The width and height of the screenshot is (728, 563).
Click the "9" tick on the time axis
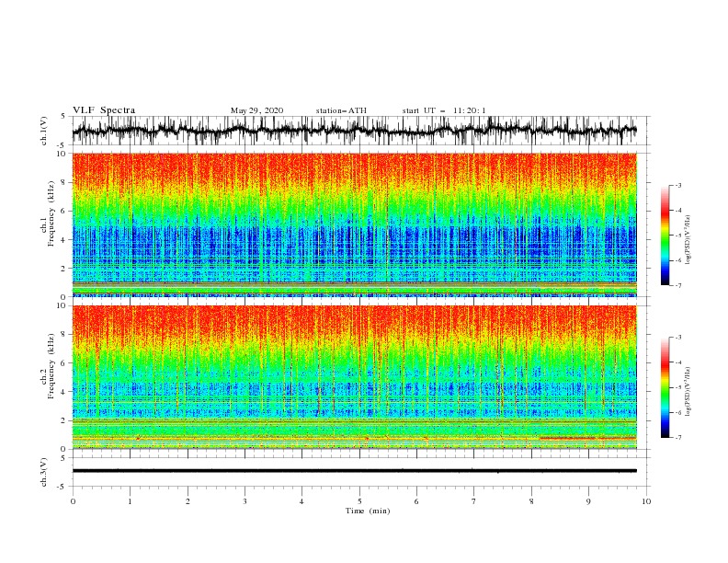(588, 501)
